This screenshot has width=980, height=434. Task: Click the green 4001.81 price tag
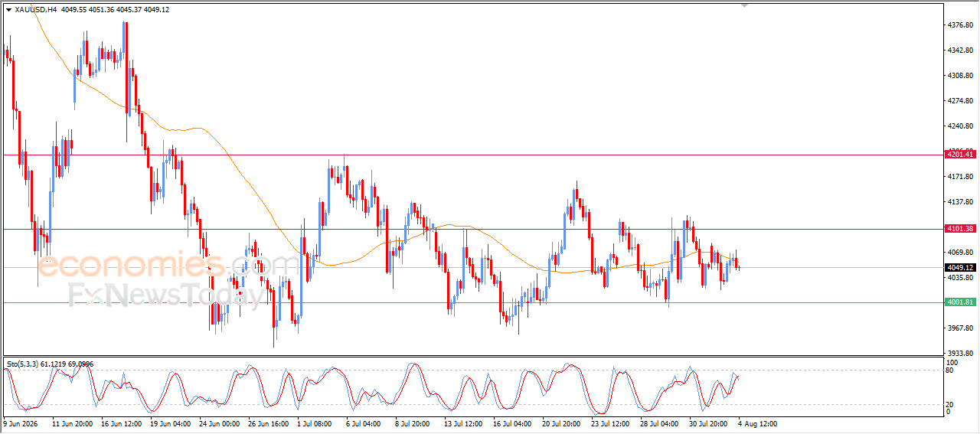960,302
